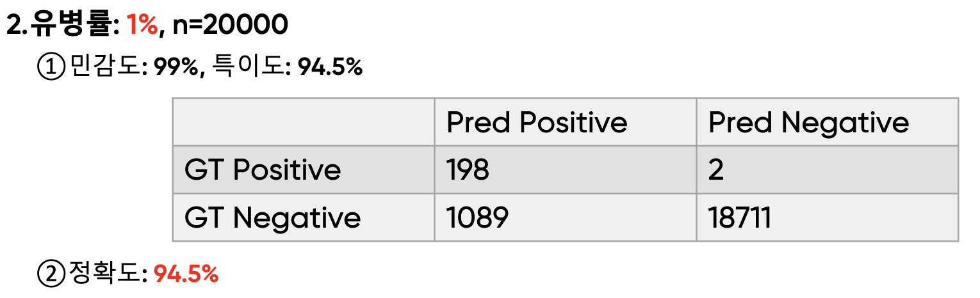Select the empty top-left table cell
The height and width of the screenshot is (298, 980).
click(303, 122)
